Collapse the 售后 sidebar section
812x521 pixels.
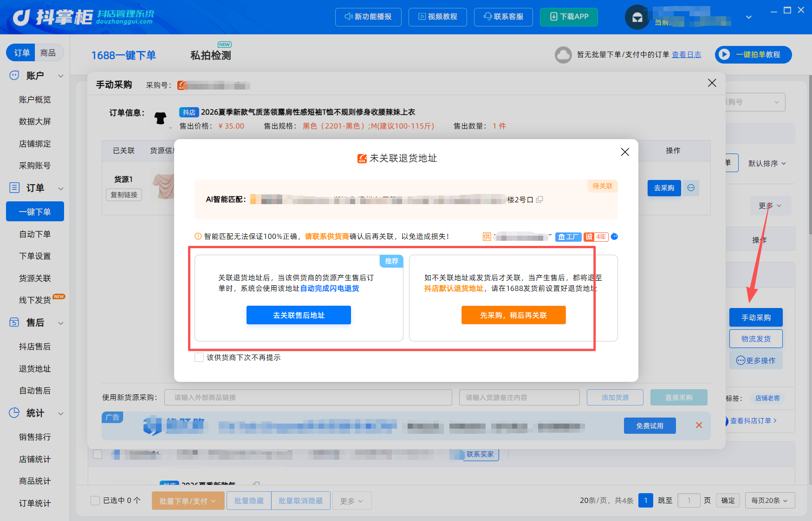tap(60, 322)
